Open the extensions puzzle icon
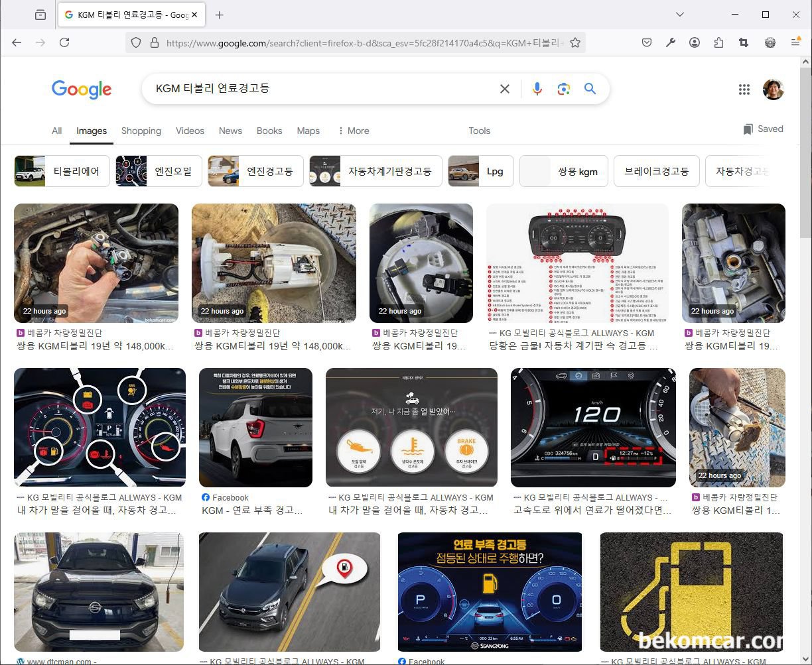Screen dimensions: 812x665 (x=718, y=42)
